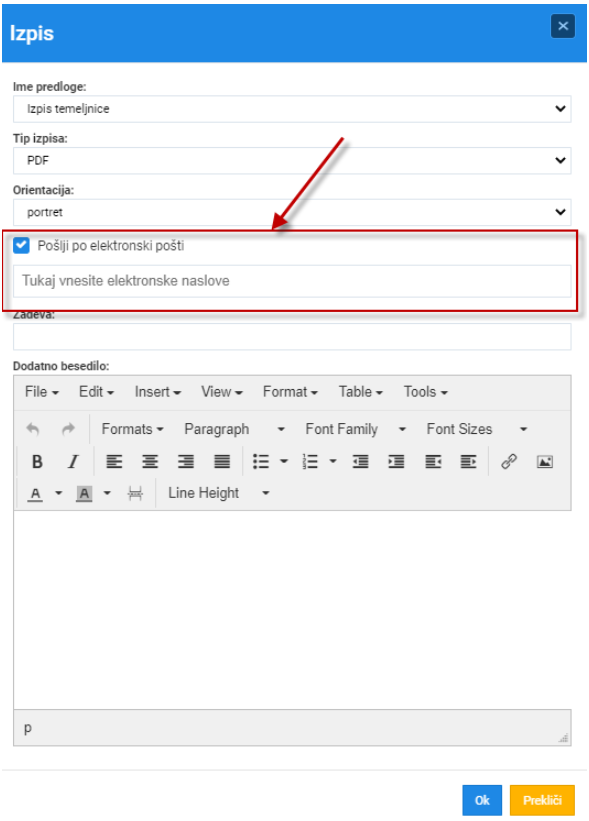Screen dimensions: 589x821
Task: Open the Insert menu in editor
Action: [x=157, y=392]
